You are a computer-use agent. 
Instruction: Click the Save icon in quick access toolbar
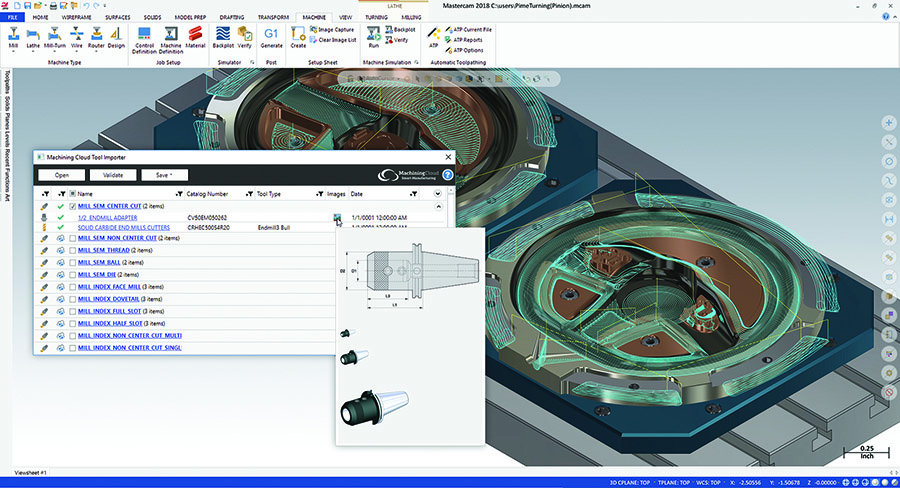click(28, 6)
